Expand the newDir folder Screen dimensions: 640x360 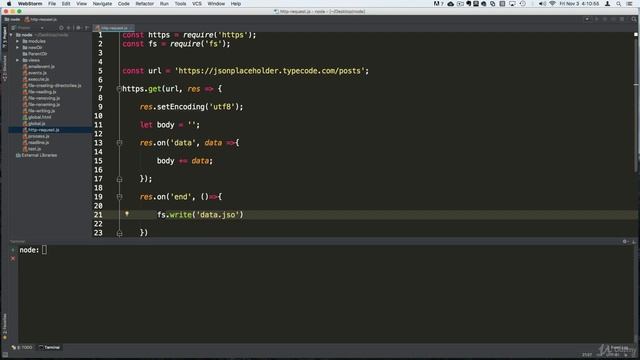point(18,47)
